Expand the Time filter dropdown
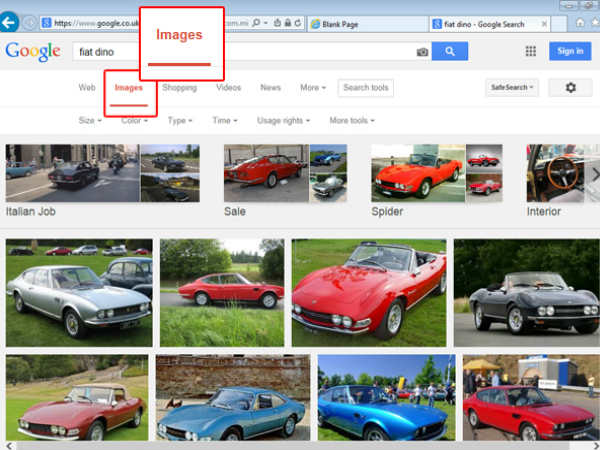The width and height of the screenshot is (600, 450). (225, 121)
